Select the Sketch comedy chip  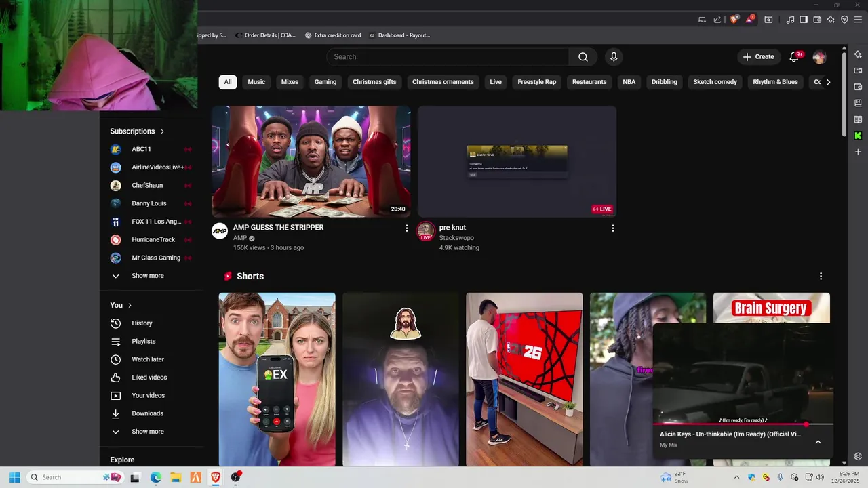(715, 82)
